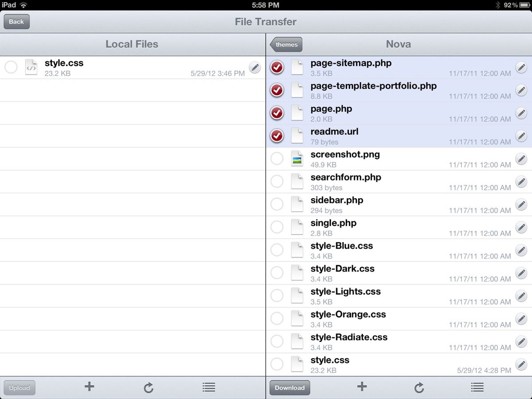Tap the edit pencil beside style.css in Local Files

(255, 67)
